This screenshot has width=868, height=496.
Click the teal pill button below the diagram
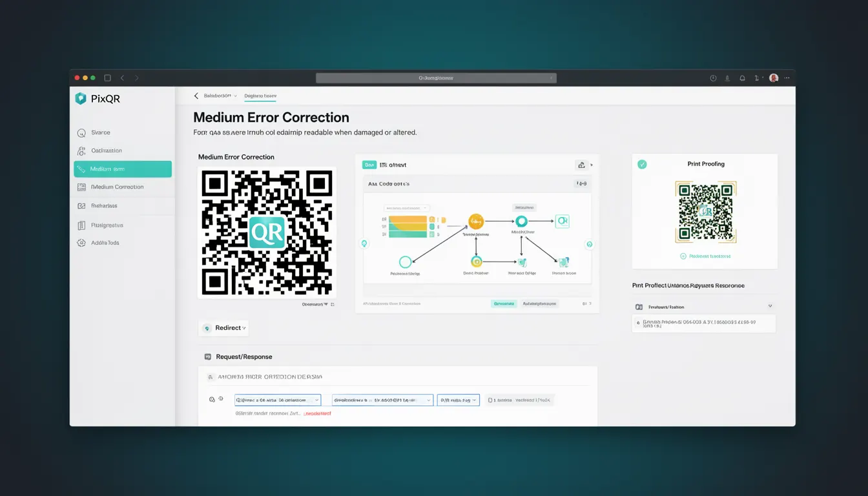[504, 303]
